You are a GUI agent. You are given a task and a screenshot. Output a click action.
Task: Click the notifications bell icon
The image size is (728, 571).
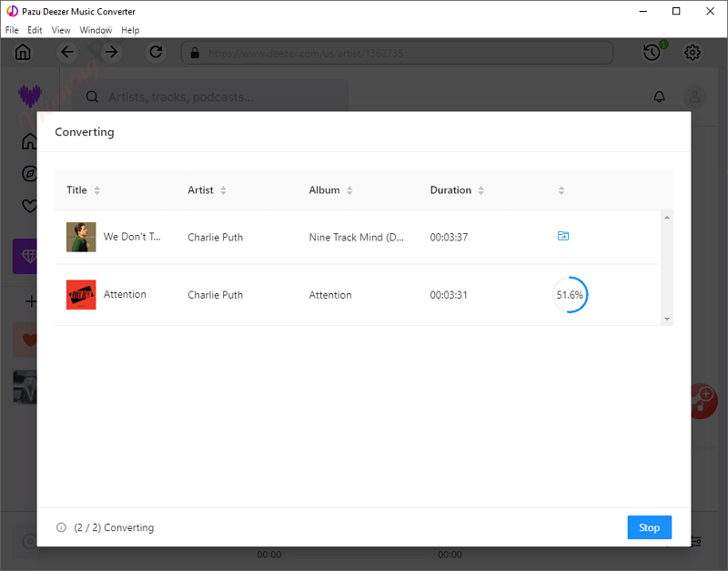click(x=659, y=97)
